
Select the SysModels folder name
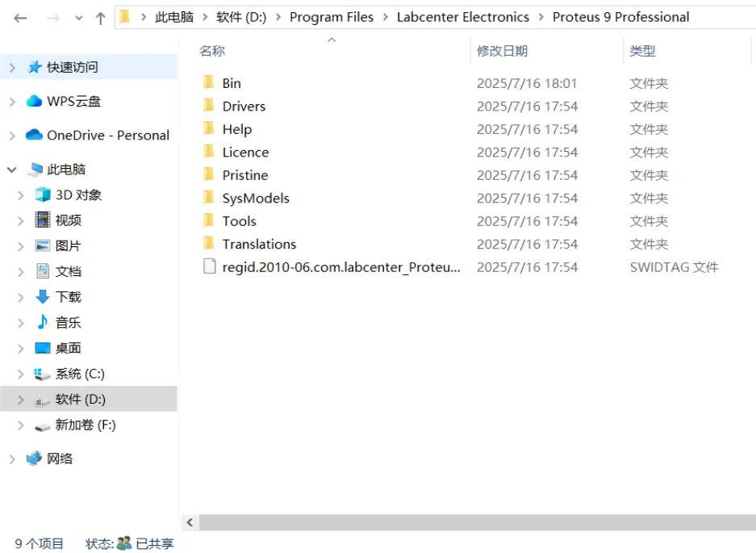click(256, 199)
